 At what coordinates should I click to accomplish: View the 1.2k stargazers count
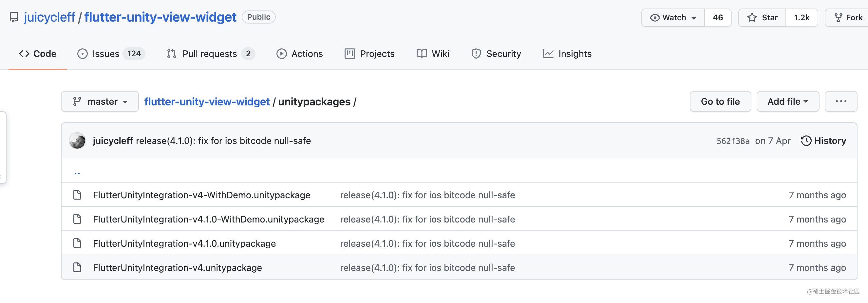coord(801,18)
